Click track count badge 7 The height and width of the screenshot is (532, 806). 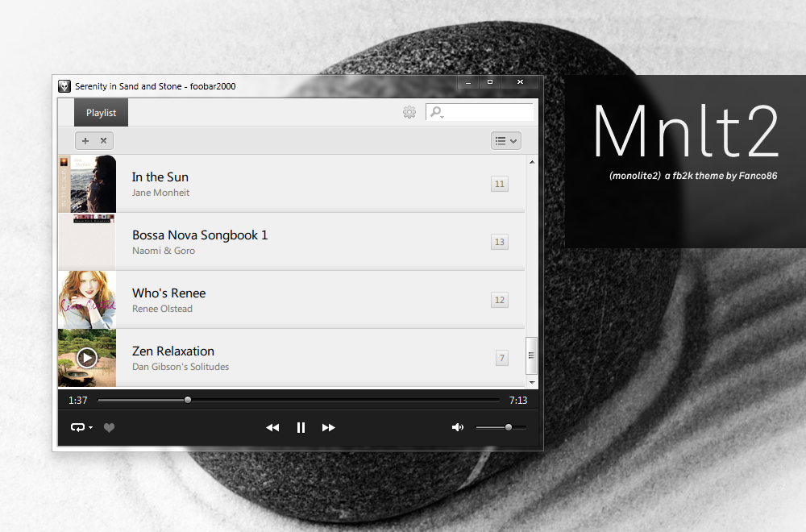(x=502, y=358)
